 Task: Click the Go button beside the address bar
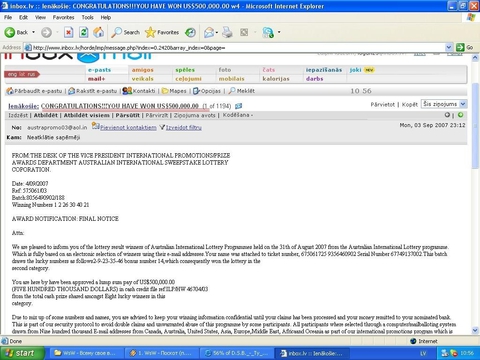coord(465,47)
